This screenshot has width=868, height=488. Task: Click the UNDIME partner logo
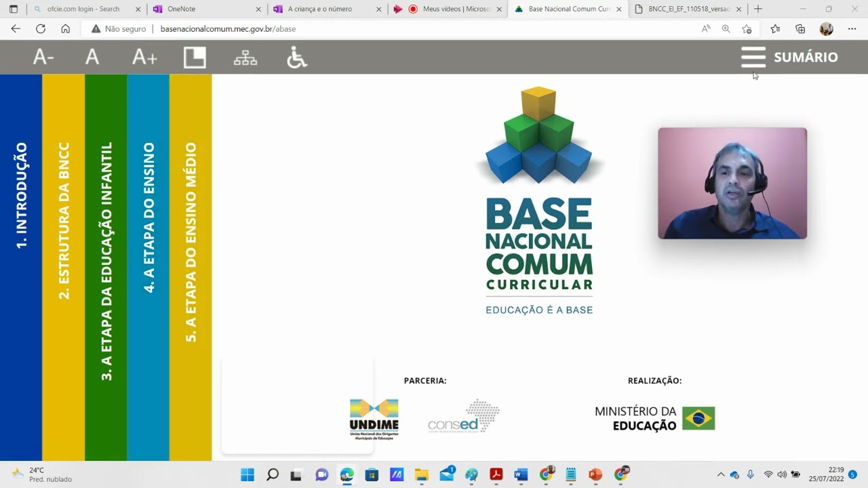pyautogui.click(x=374, y=419)
